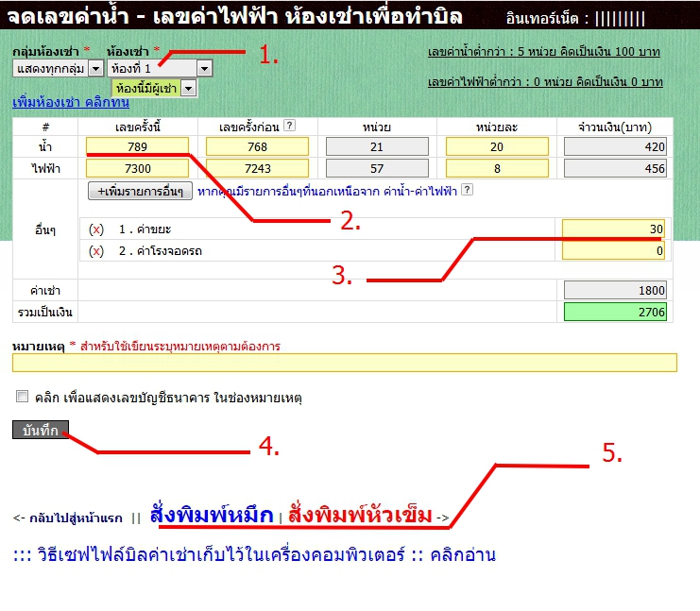
Task: Open the ห้องเช่า room dropdown
Action: point(204,68)
